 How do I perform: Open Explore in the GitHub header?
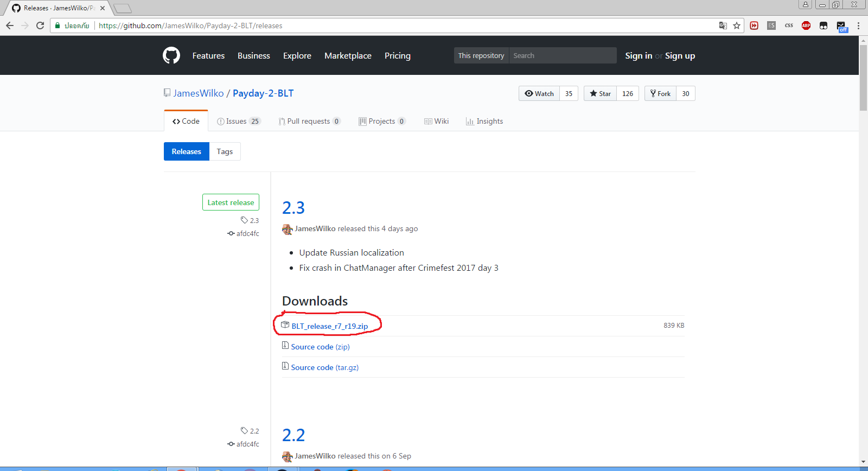point(297,55)
